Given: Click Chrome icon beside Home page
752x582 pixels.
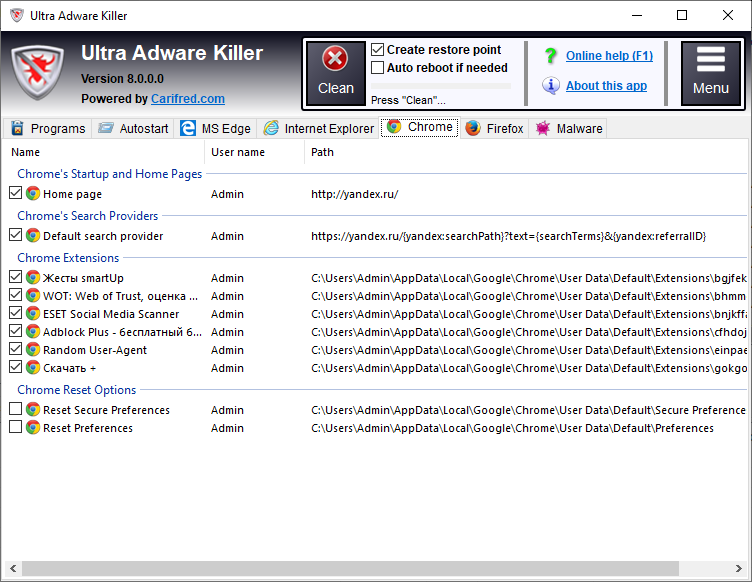Looking at the screenshot, I should (33, 193).
